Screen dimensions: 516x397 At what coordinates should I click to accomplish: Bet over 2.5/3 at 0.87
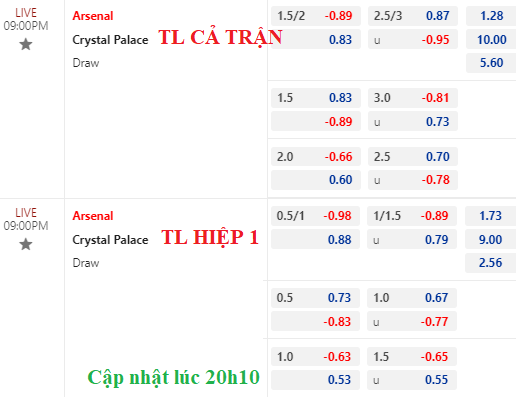click(413, 16)
